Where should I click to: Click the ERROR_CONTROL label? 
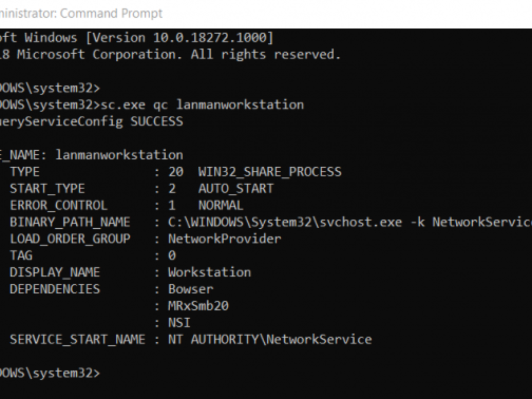pos(59,206)
